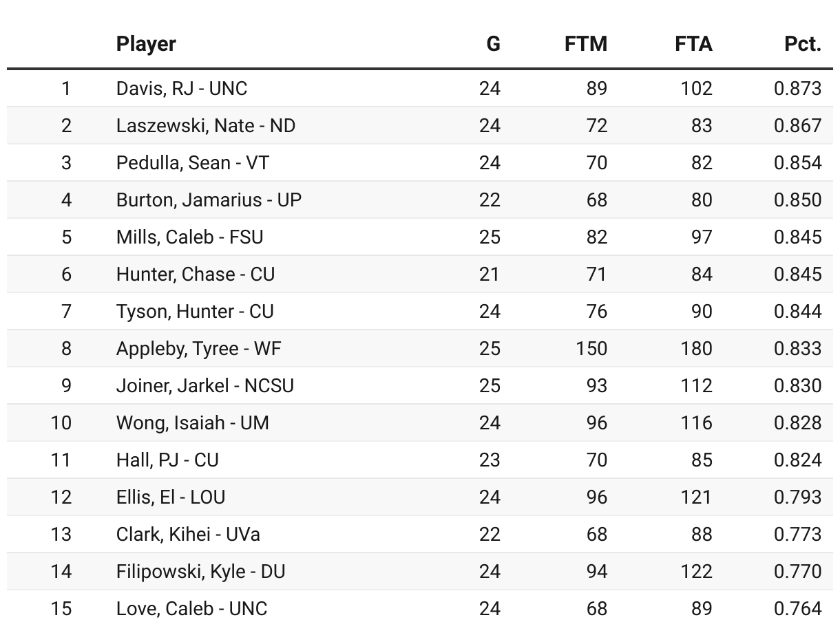Open Hunter, Chase - CU entry

(196, 274)
